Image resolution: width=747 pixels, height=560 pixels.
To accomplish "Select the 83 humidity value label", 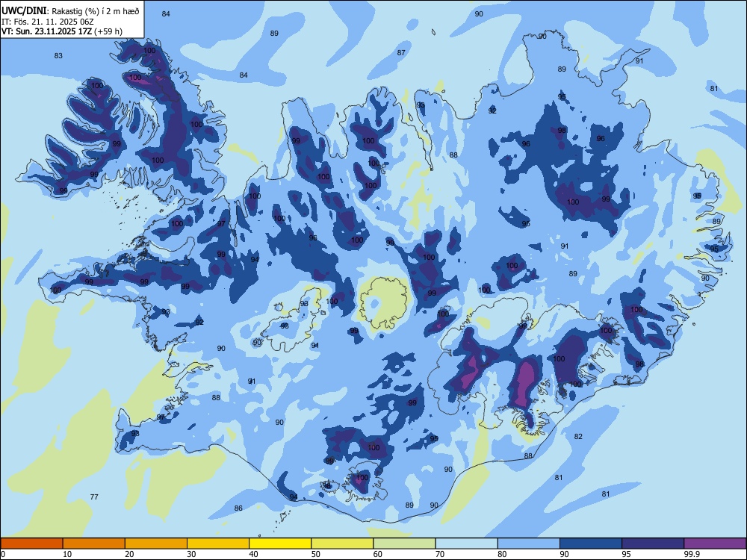I will [x=58, y=56].
